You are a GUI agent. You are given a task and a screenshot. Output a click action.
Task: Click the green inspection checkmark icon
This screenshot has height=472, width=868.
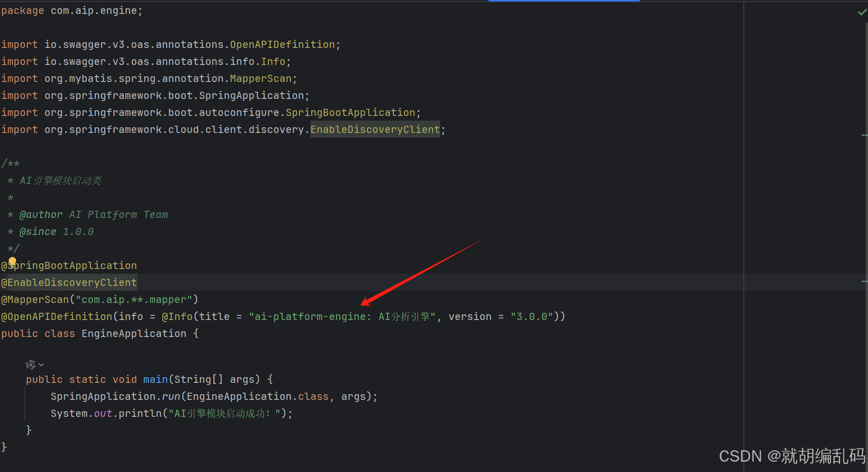862,12
